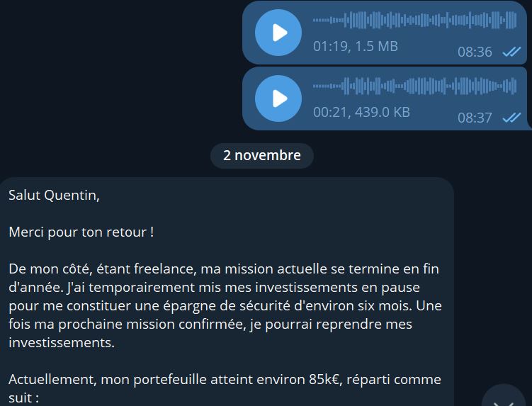Image resolution: width=532 pixels, height=406 pixels.
Task: Click the word "investissements." ending the paragraph
Action: click(x=62, y=342)
